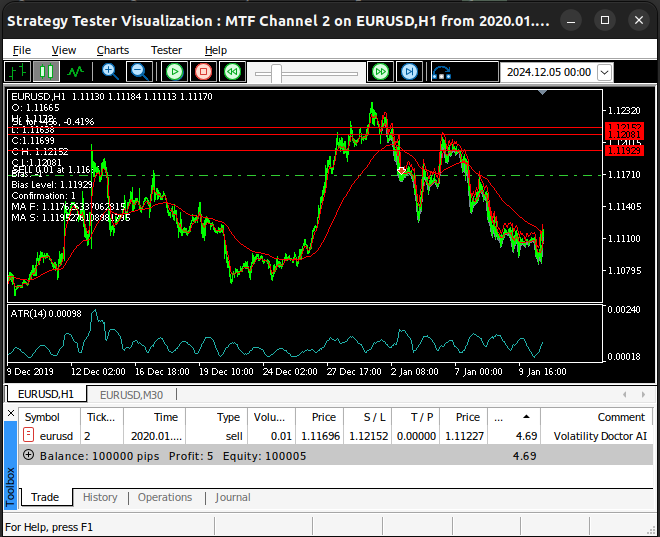This screenshot has height=537, width=660.
Task: Click the open price 1.11696 cell
Action: (320, 436)
